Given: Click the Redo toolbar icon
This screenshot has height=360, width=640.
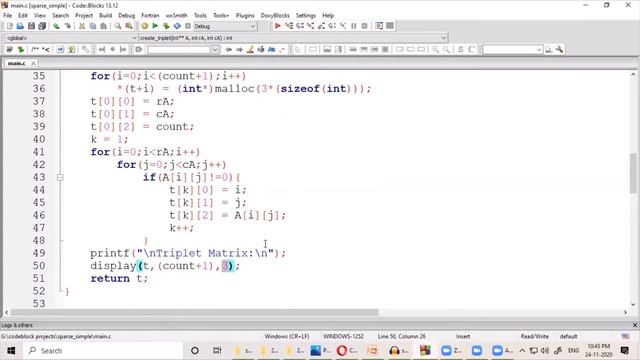Looking at the screenshot, I should 67,26.
